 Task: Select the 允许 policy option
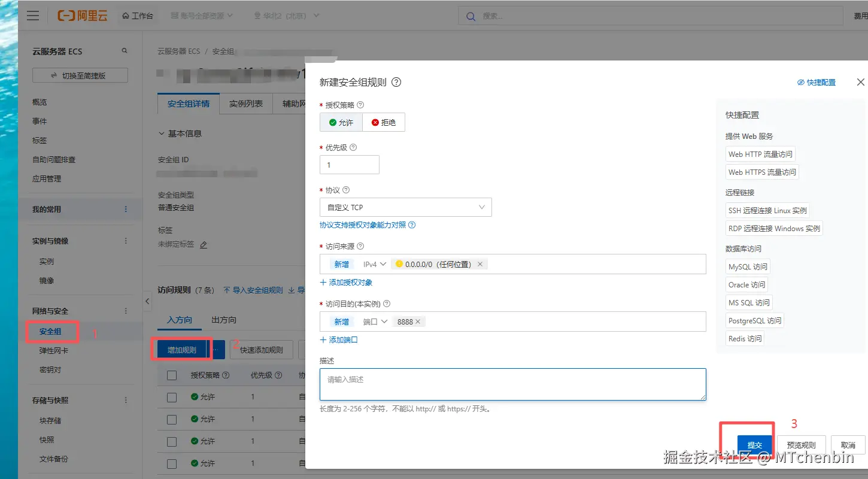click(341, 122)
